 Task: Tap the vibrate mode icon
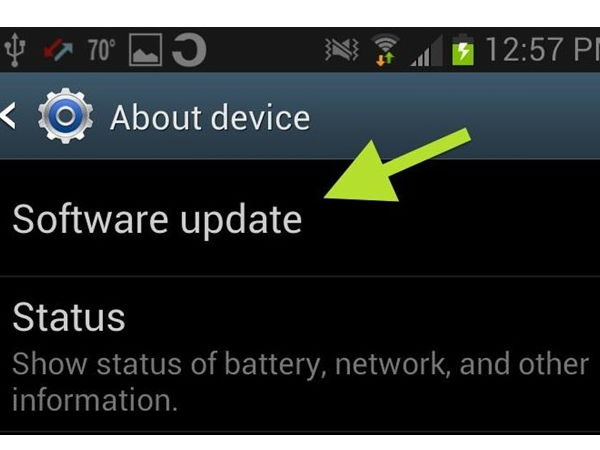click(x=341, y=50)
